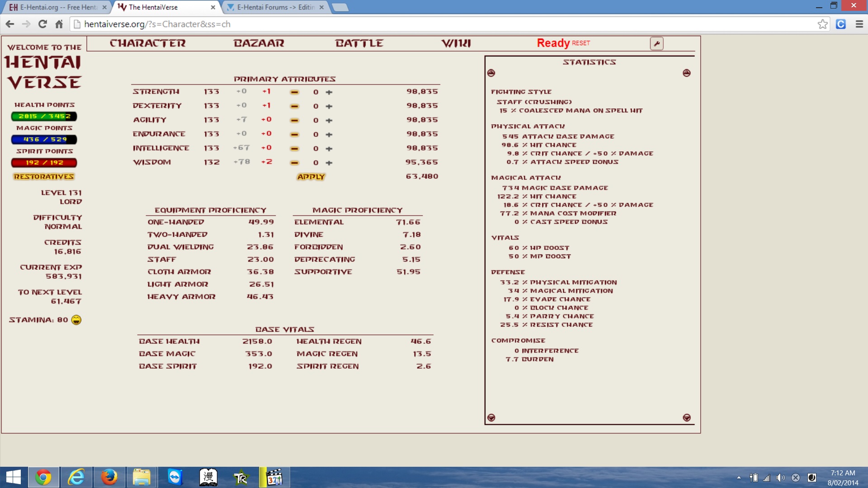Open the Windows Start button
This screenshot has height=488, width=868.
(14, 477)
